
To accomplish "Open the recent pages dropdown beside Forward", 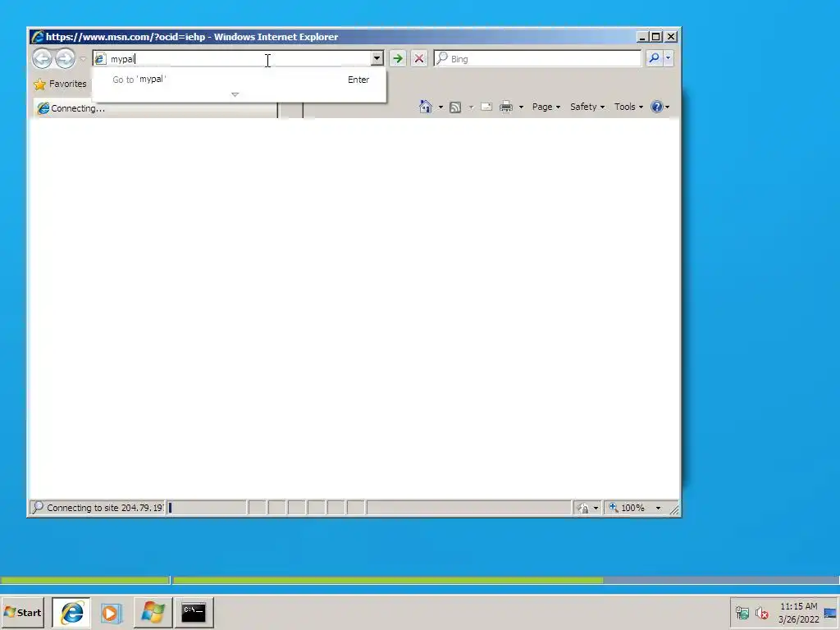I will tap(83, 58).
